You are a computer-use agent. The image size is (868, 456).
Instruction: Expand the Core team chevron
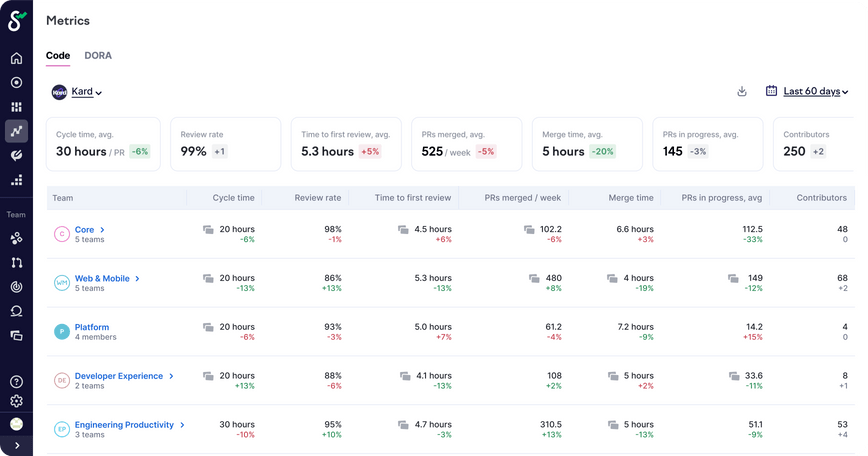tap(102, 230)
